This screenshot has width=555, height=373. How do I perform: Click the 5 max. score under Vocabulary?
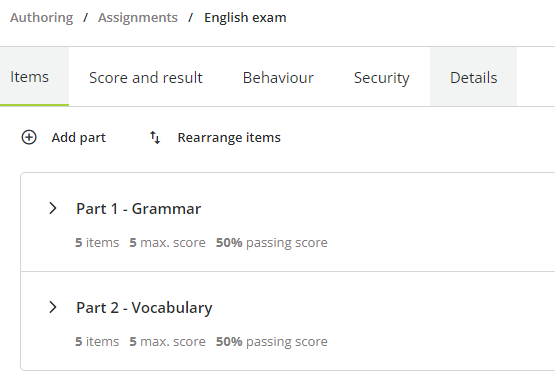click(x=167, y=342)
